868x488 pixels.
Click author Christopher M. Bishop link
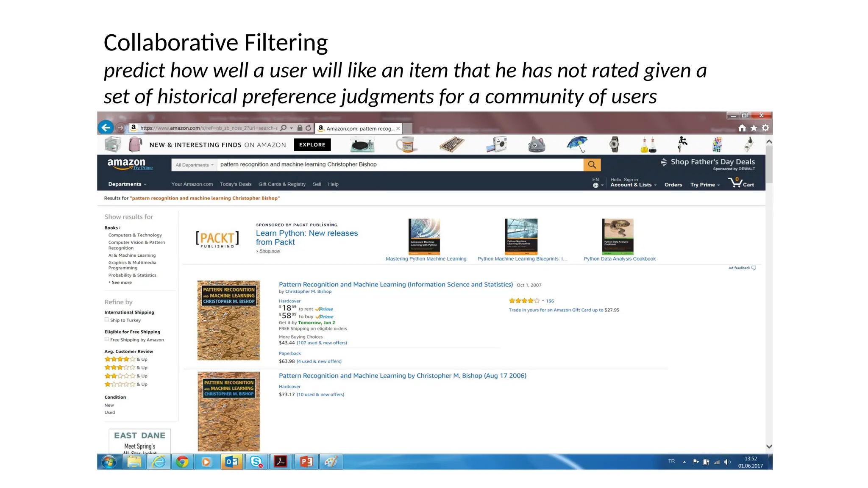[x=308, y=291]
